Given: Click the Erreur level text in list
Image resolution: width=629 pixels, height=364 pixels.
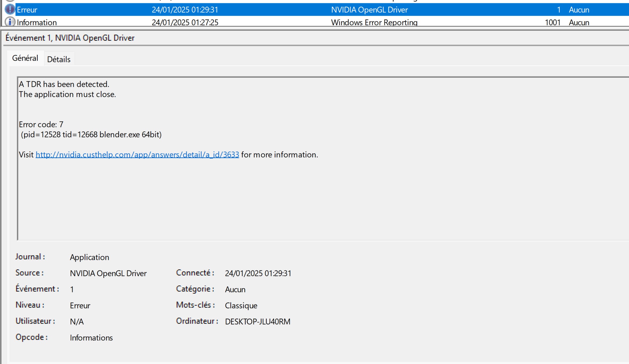Looking at the screenshot, I should coord(27,10).
